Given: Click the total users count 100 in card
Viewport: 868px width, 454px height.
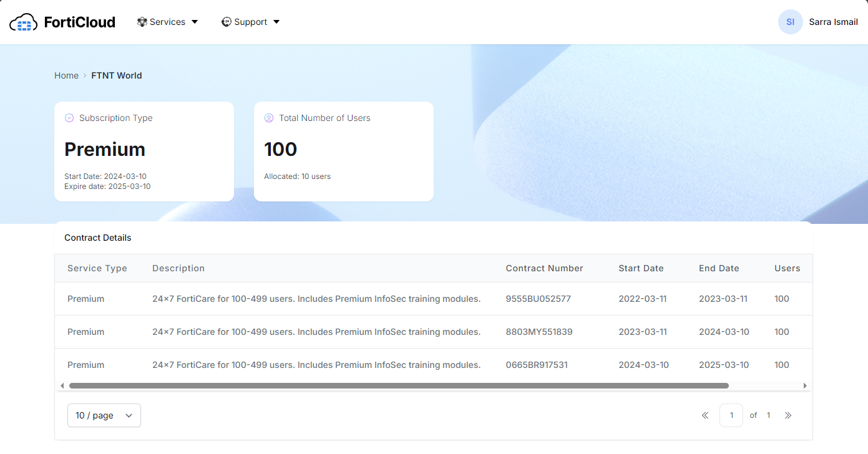Looking at the screenshot, I should 281,149.
